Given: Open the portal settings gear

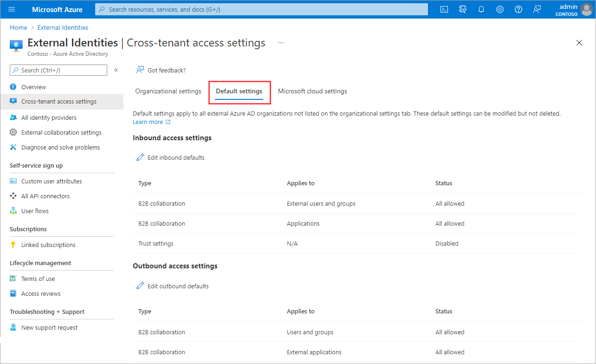Looking at the screenshot, I should (500, 9).
